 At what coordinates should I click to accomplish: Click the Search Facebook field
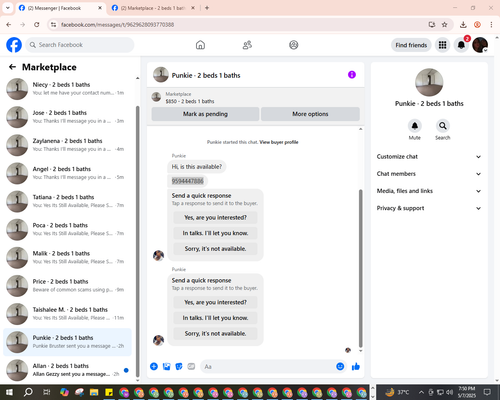[80, 45]
